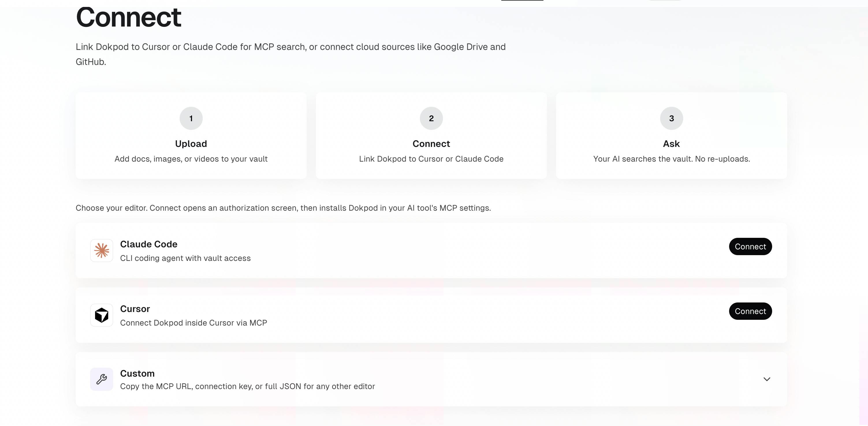This screenshot has width=868, height=426.
Task: Select the step 3 number badge
Action: 672,118
